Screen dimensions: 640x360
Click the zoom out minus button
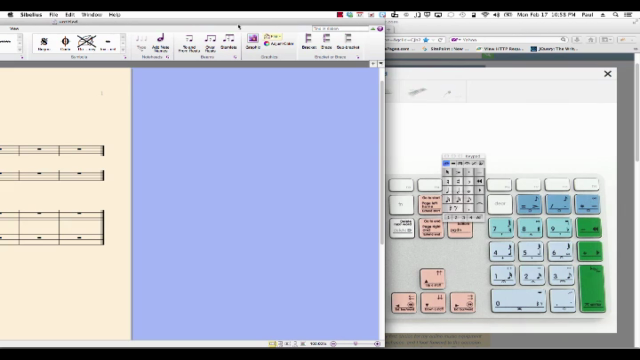(333, 344)
